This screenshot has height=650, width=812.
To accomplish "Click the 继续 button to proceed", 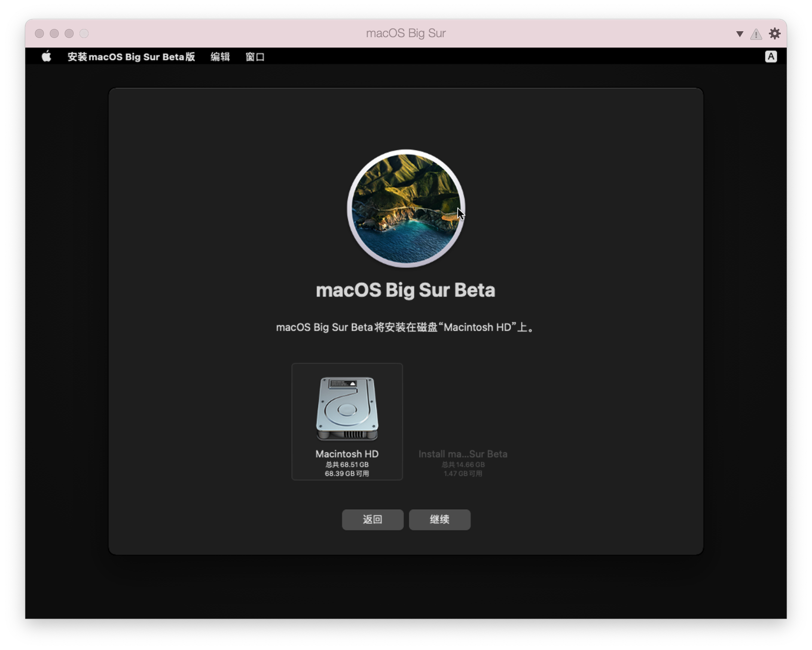I will pyautogui.click(x=439, y=520).
